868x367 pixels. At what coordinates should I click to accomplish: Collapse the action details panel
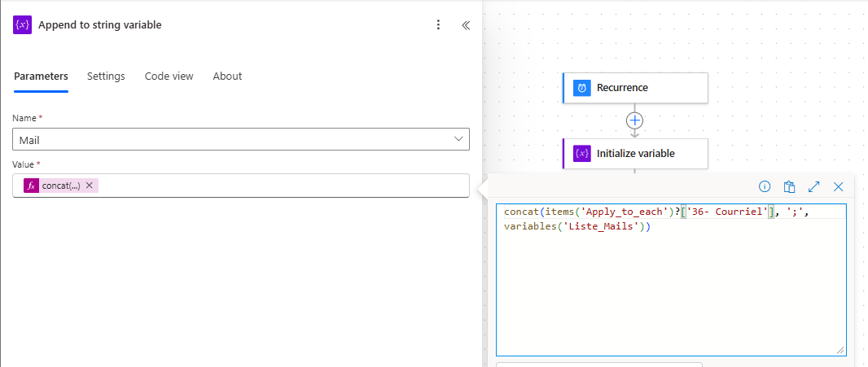466,25
